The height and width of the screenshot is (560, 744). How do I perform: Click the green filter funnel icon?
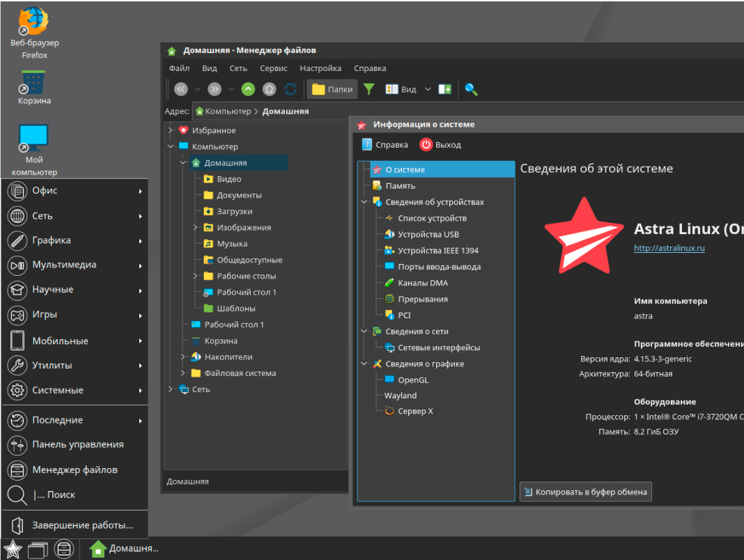(x=369, y=89)
